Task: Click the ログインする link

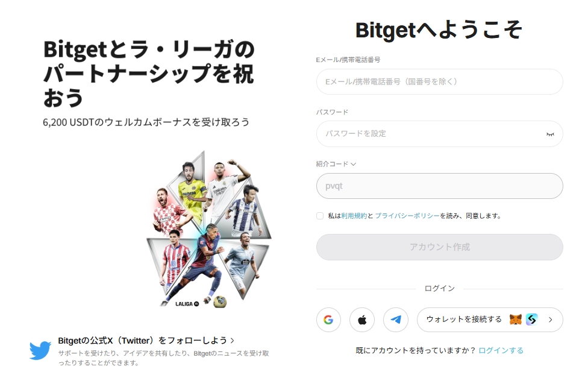Action: [501, 350]
